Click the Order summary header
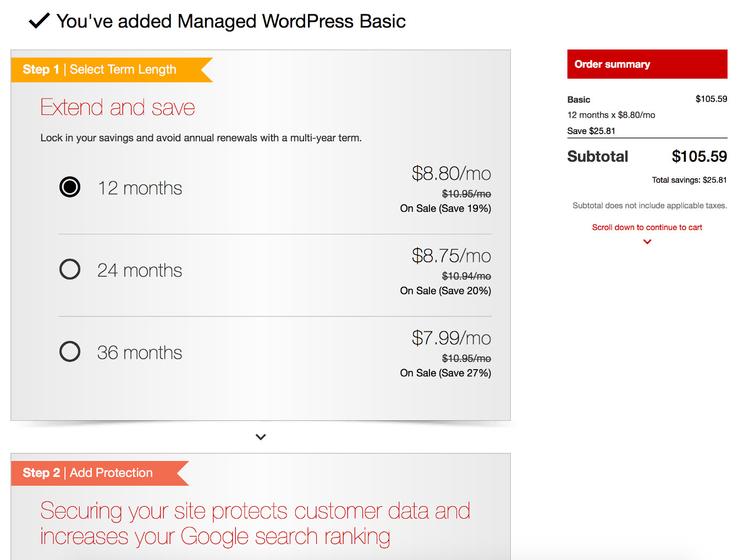The height and width of the screenshot is (560, 738). (647, 64)
